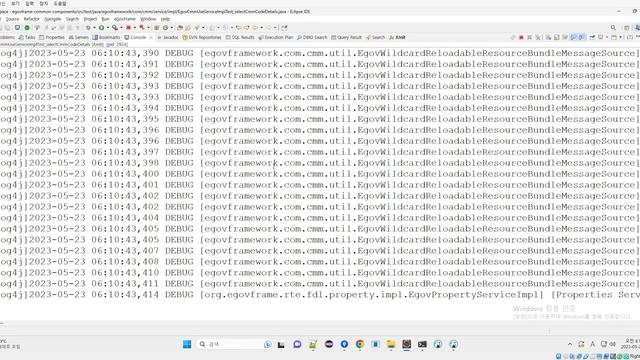Click the Debug toolbar icon
The width and height of the screenshot is (640, 360).
click(88, 28)
